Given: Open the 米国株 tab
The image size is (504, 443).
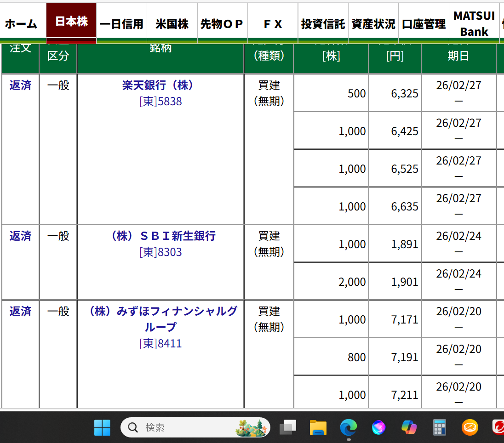Looking at the screenshot, I should (x=172, y=24).
